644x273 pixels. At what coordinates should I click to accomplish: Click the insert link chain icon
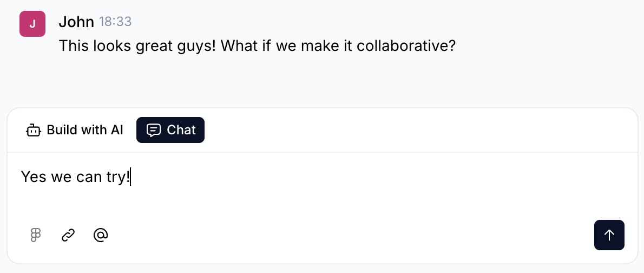pos(68,235)
